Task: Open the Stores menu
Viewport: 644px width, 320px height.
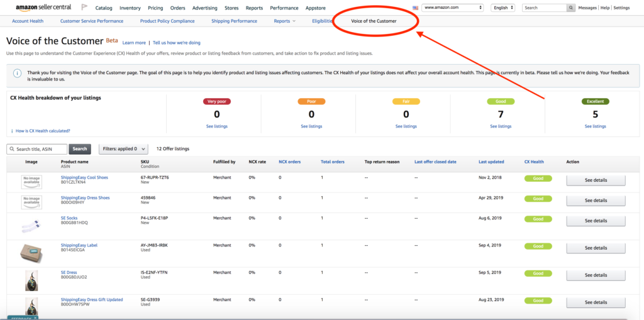Action: [231, 8]
